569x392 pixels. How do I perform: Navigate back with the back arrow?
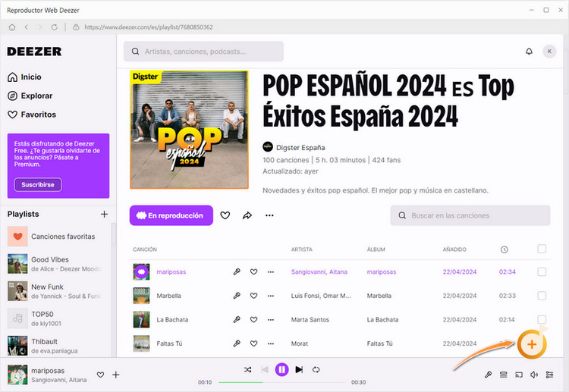click(27, 27)
